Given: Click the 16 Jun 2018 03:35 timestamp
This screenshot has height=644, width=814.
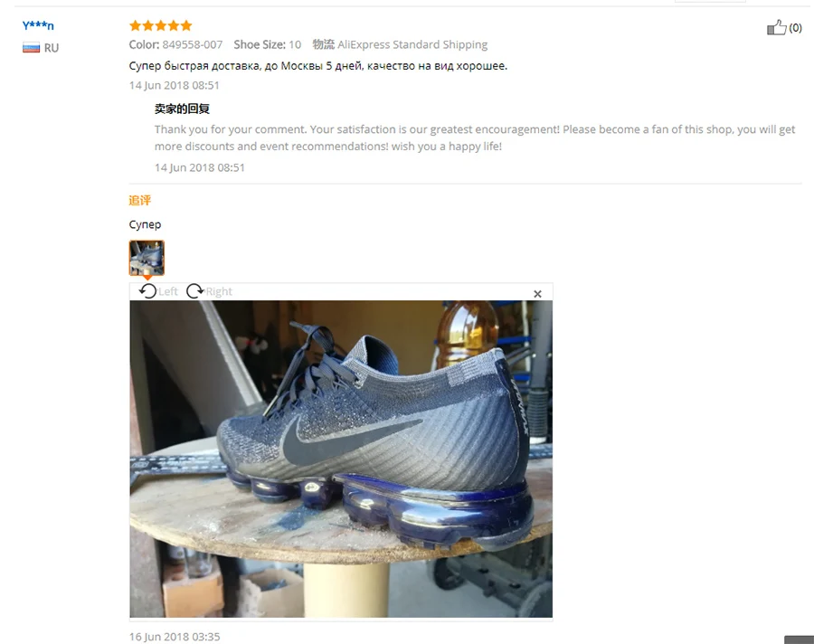Looking at the screenshot, I should (175, 636).
